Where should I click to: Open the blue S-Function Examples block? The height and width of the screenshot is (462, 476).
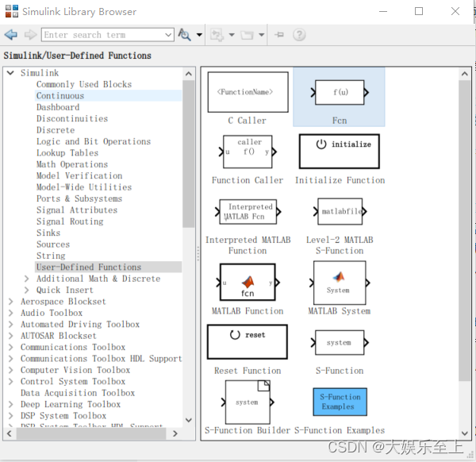click(x=340, y=402)
